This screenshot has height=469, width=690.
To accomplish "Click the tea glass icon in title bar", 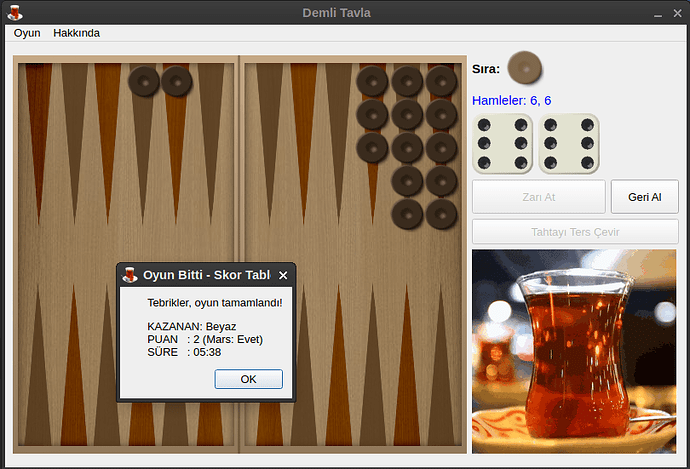I will (x=15, y=12).
